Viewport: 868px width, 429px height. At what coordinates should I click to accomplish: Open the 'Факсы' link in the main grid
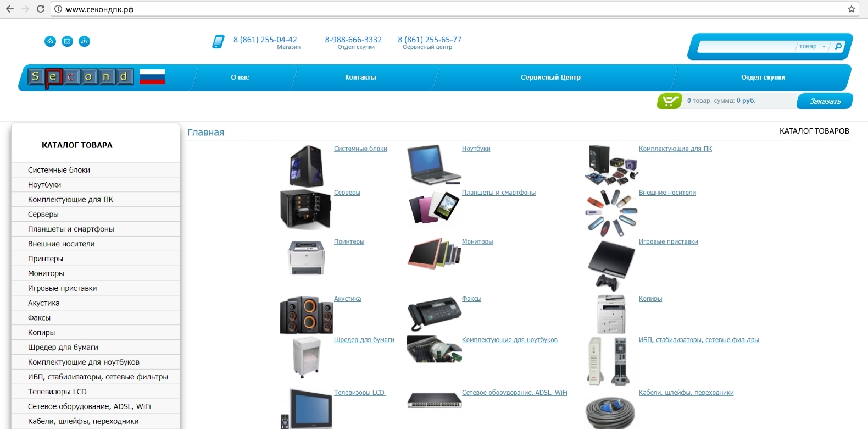click(471, 299)
